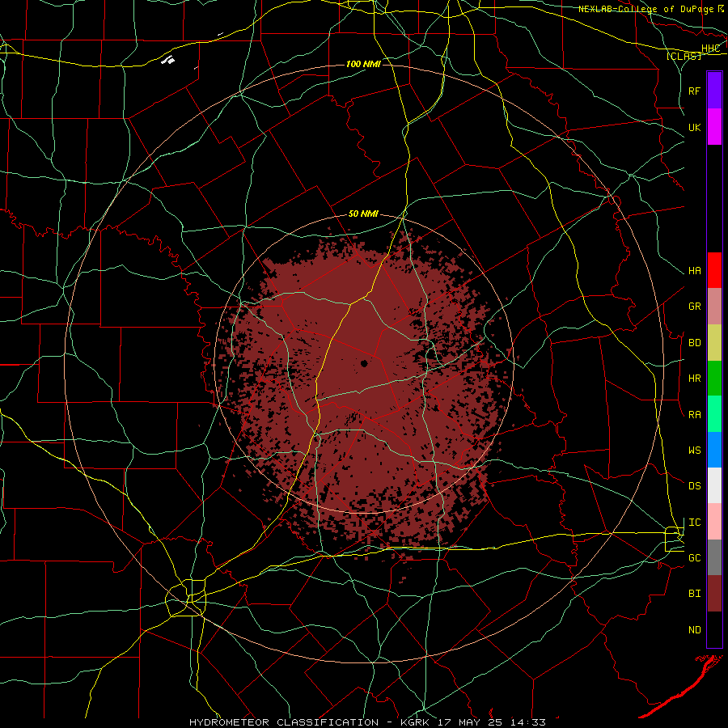Click the RF purple legend swatch
The width and height of the screenshot is (728, 728).
[x=714, y=91]
